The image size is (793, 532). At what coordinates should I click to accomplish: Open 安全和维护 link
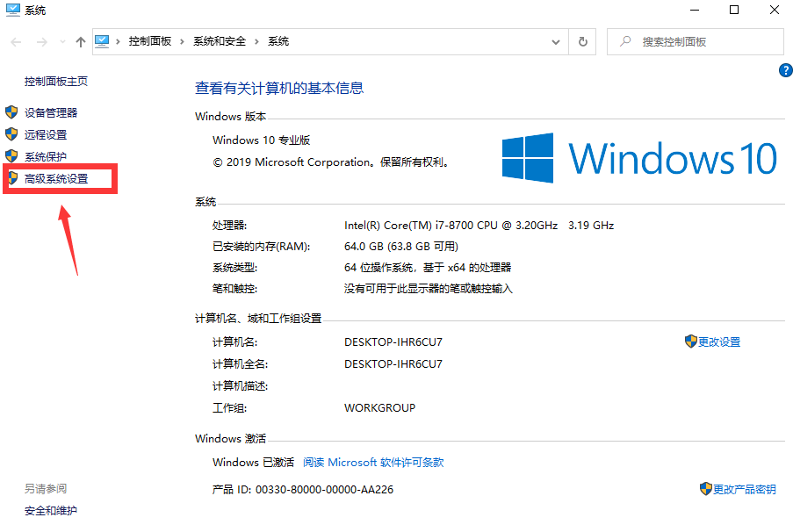(51, 511)
